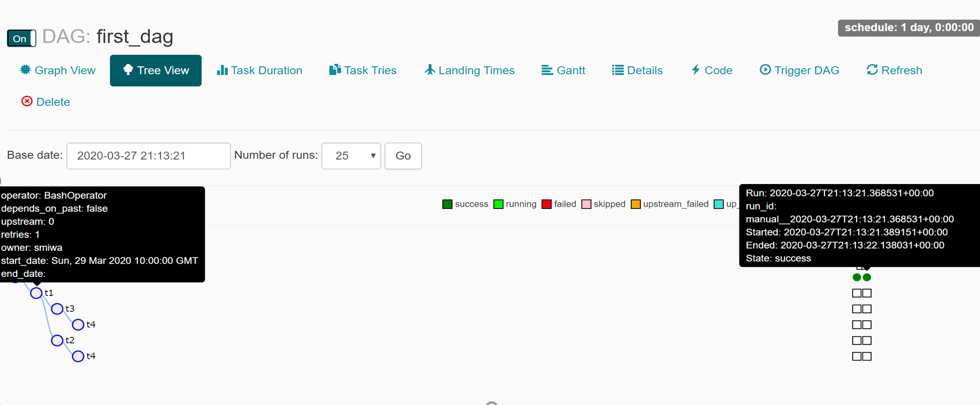The image size is (980, 405).
Task: Click right task instance square in t1 row
Action: 867,293
